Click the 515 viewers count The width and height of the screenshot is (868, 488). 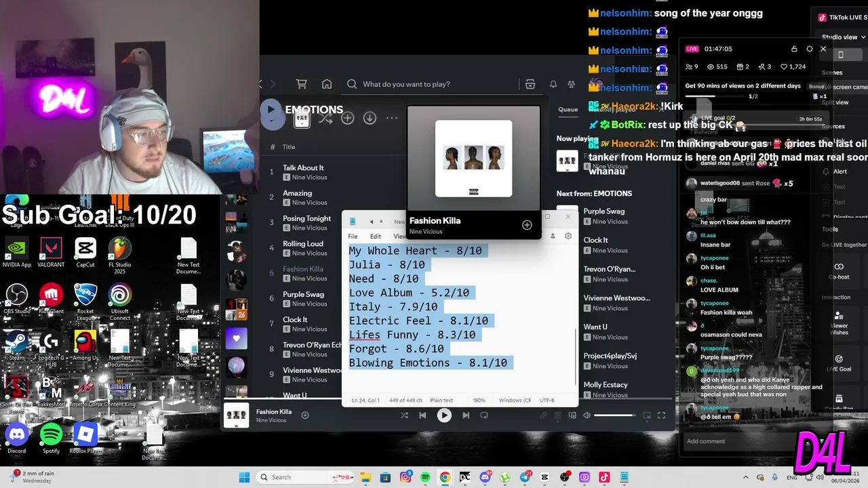(x=717, y=67)
